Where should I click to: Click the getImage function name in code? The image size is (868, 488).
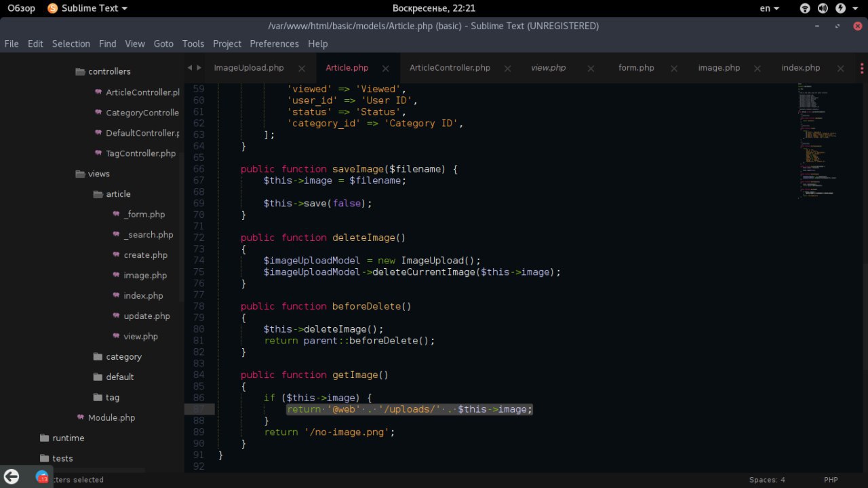click(x=357, y=375)
